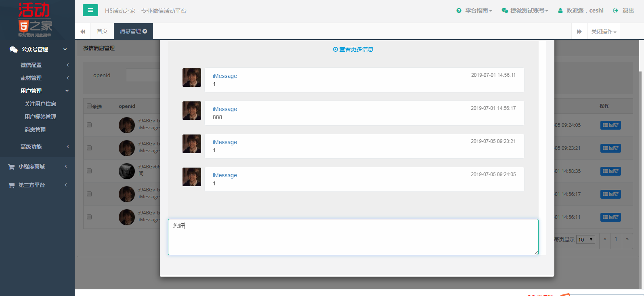This screenshot has width=644, height=296.
Task: Check the first row checkbox in the table
Action: [x=89, y=125]
